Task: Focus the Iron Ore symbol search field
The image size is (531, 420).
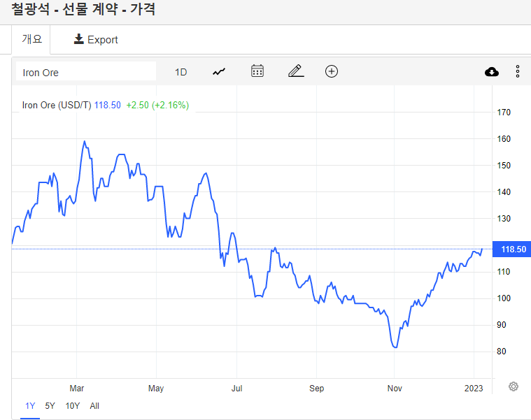Action: [x=86, y=72]
